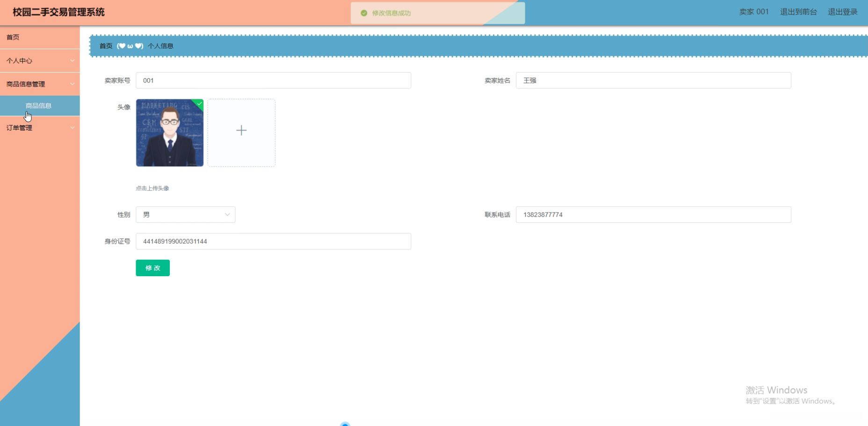
Task: Click 退出到前台 in the header
Action: 798,12
